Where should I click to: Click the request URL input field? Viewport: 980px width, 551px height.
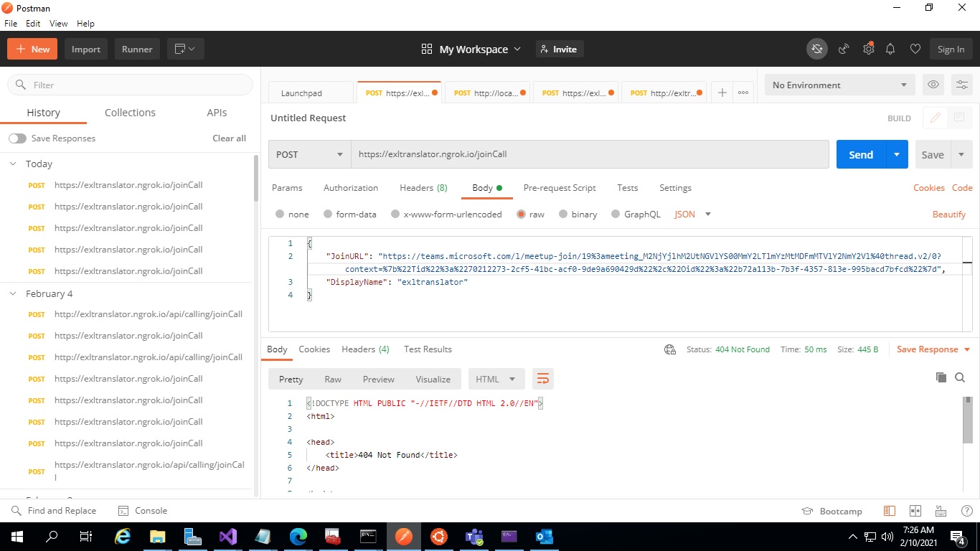[x=590, y=154]
